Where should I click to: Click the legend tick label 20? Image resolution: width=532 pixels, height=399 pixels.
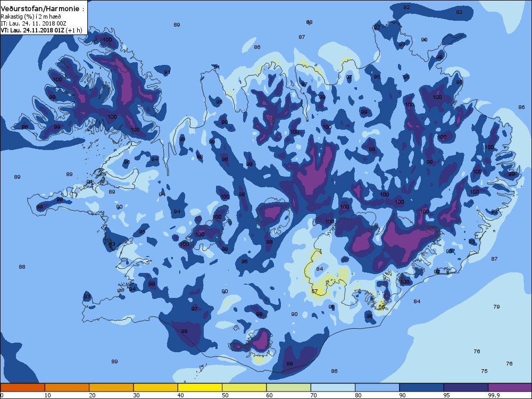coord(92,395)
